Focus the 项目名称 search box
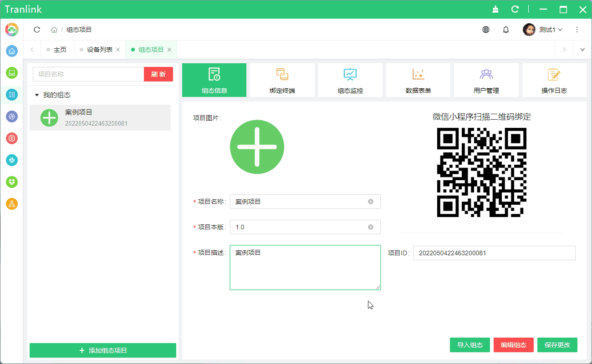Screen dimensions: 592x364 [x=88, y=74]
